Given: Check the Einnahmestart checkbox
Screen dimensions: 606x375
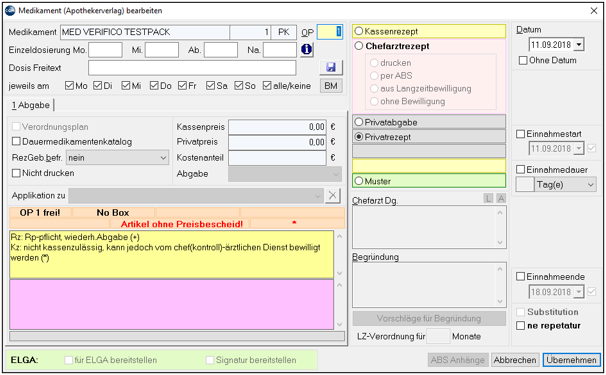Looking at the screenshot, I should pyautogui.click(x=521, y=134).
